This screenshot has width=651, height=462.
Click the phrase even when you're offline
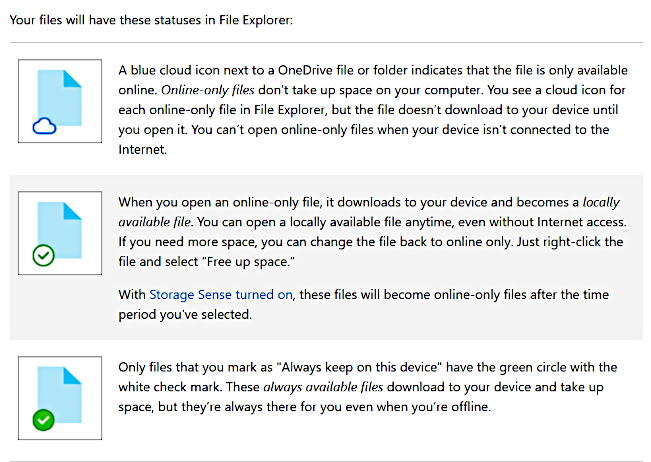click(418, 407)
